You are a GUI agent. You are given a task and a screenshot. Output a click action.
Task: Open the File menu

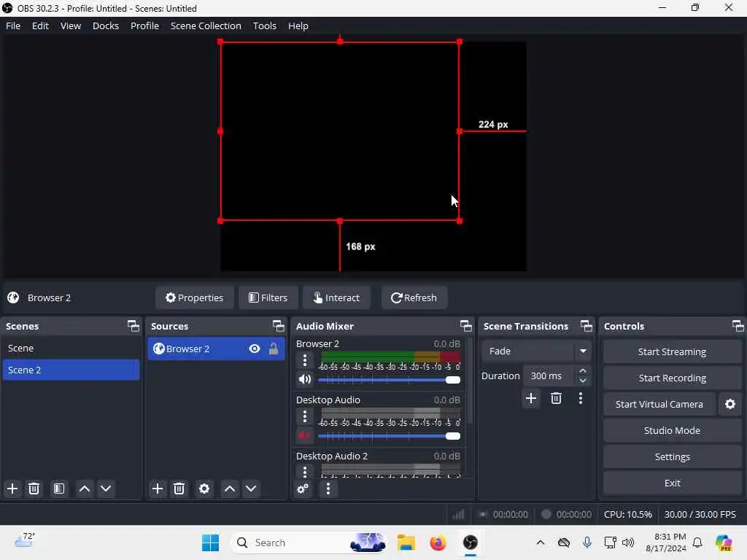tap(13, 26)
